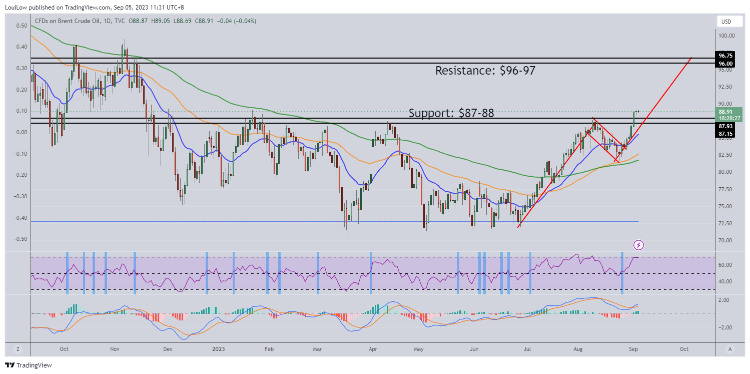750x374 pixels.
Task: Click the 70.00 price axis value
Action: tap(724, 240)
